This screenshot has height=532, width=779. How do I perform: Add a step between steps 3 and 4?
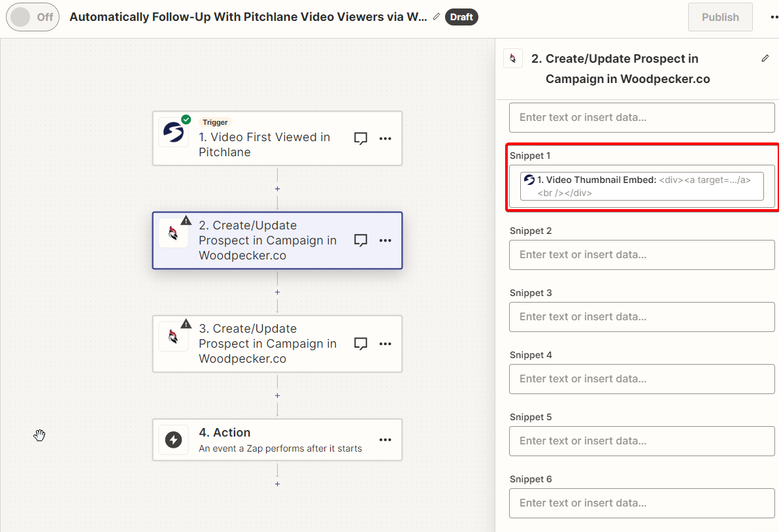tap(277, 395)
